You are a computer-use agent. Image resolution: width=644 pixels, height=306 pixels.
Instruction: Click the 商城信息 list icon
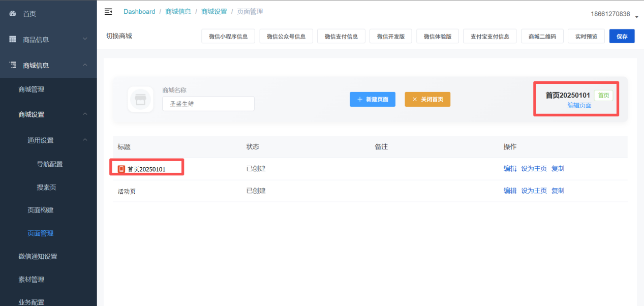point(13,65)
